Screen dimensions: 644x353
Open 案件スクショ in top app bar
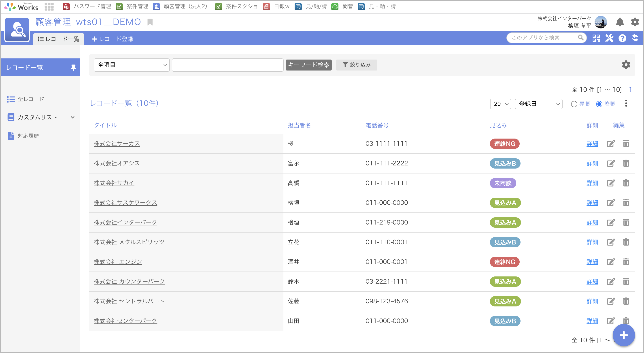[x=236, y=6]
